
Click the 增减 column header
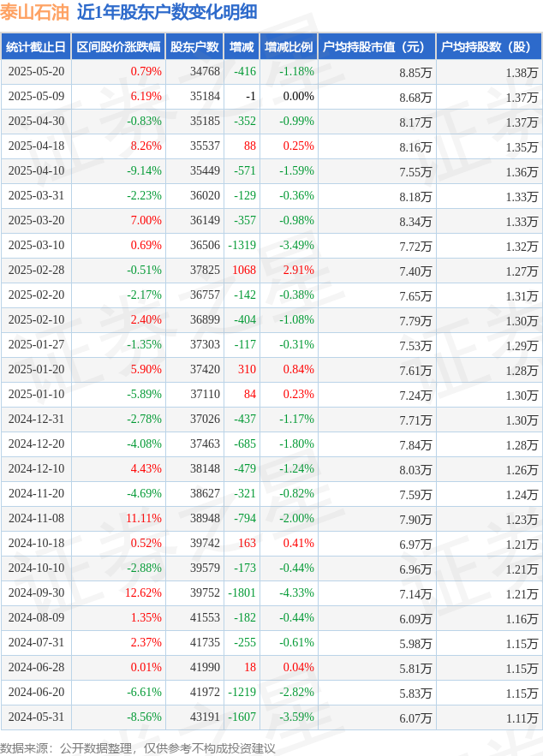[242, 47]
